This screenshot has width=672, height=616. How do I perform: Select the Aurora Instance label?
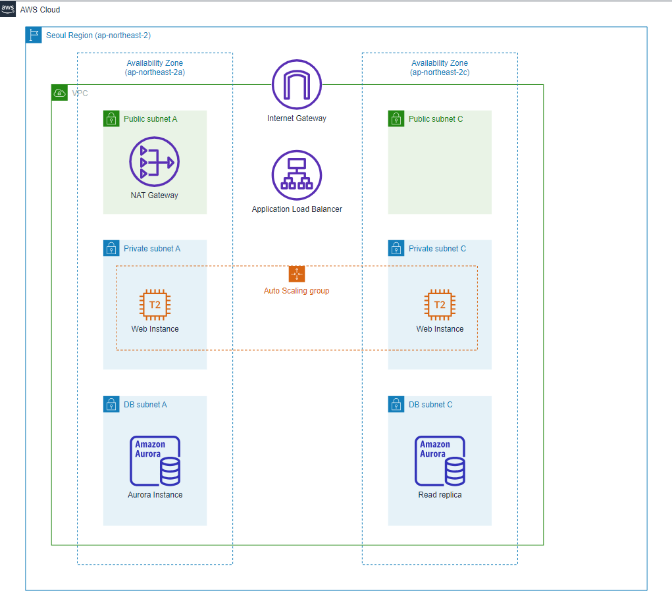tap(155, 495)
